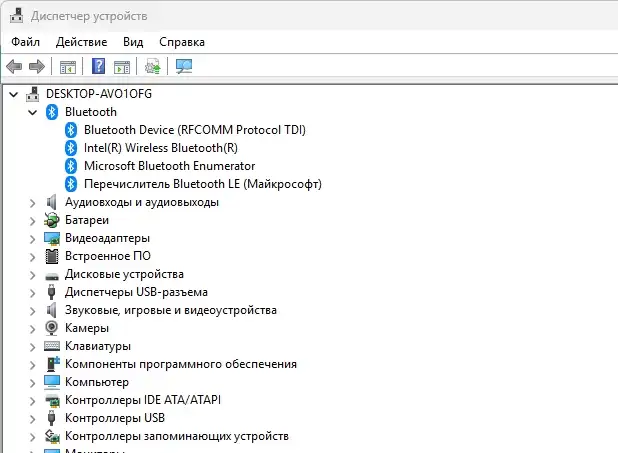Click the Контроллеры USB plug icon

(51, 418)
